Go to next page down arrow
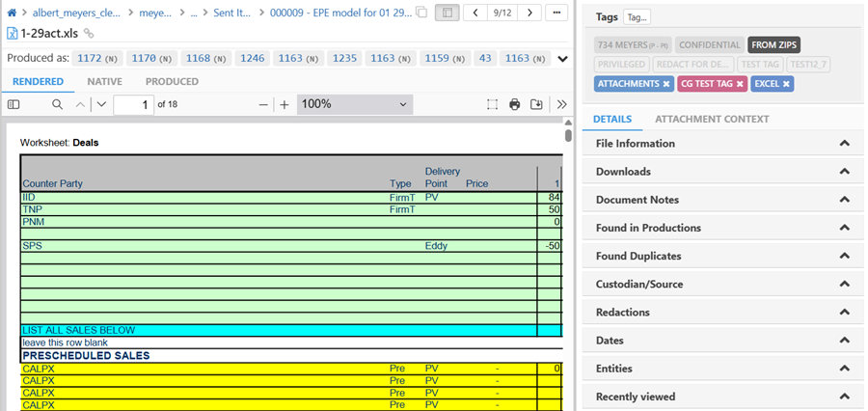Viewport: 868px width, 411px height. 100,104
